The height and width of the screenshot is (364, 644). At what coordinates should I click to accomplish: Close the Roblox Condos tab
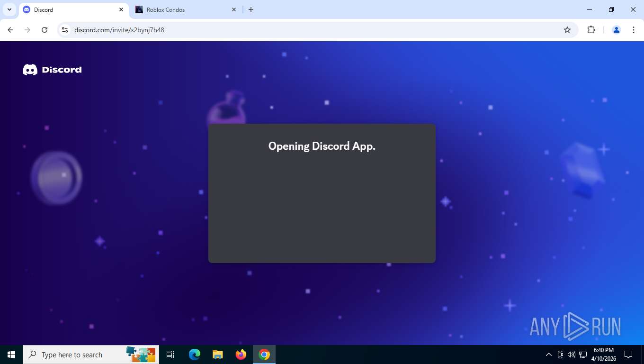[234, 9]
